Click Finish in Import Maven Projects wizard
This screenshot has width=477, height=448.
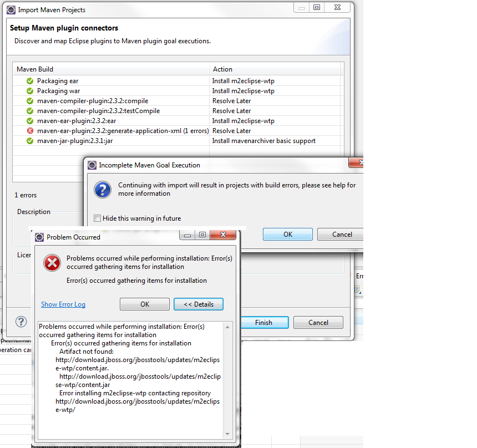pyautogui.click(x=264, y=323)
